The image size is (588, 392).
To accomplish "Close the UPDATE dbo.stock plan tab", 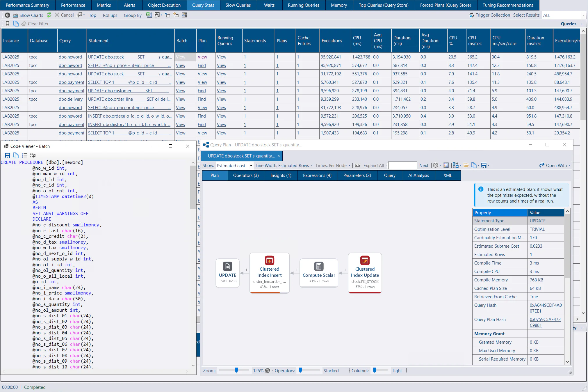I will [279, 156].
